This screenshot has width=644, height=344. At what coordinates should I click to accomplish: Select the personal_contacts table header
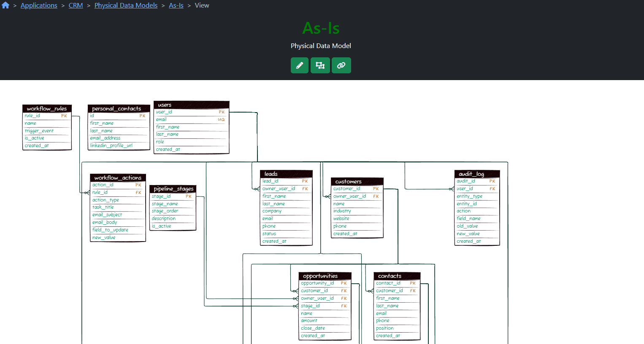[x=119, y=109]
